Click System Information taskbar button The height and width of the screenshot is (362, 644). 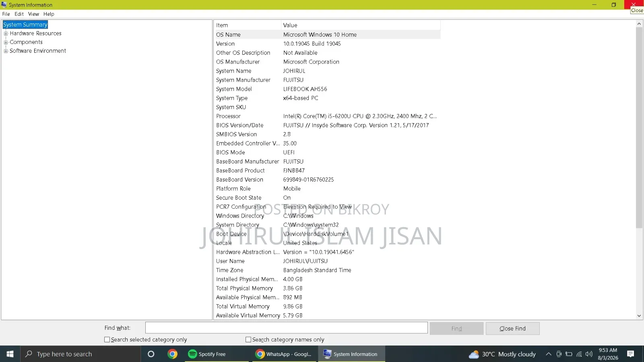tap(351, 354)
